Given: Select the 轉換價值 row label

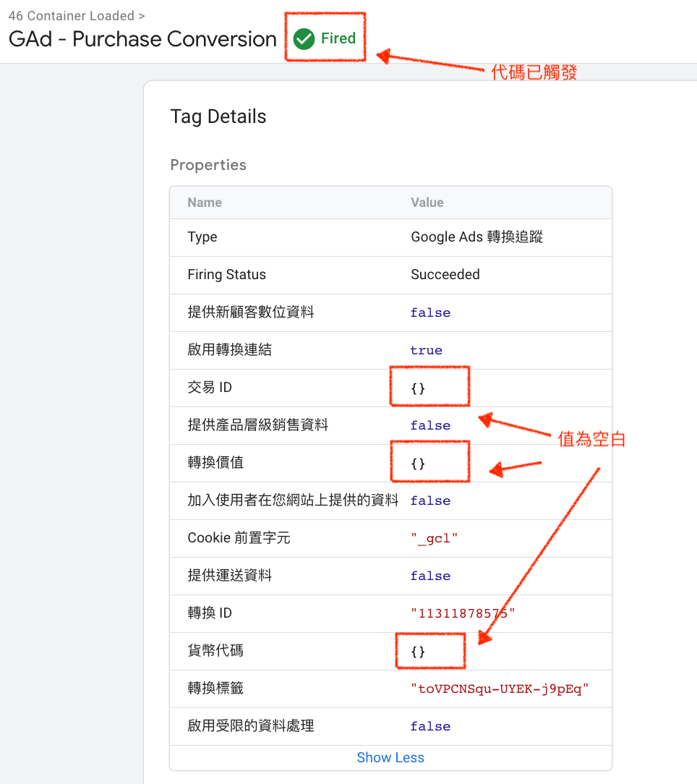Looking at the screenshot, I should pyautogui.click(x=215, y=462).
